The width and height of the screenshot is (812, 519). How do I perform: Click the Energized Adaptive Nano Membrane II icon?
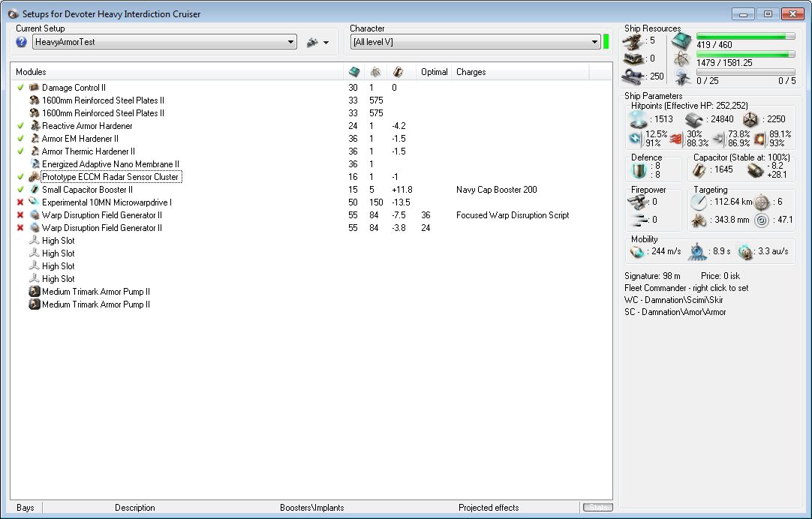pos(35,164)
